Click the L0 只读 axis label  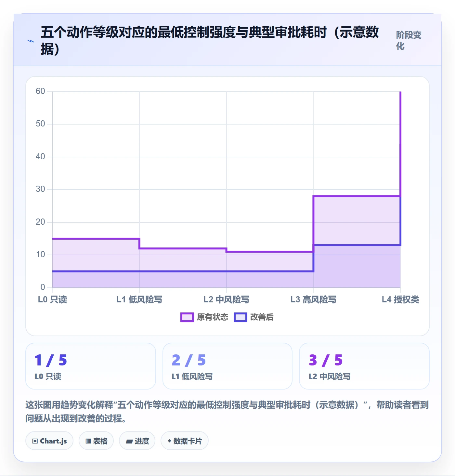(53, 299)
